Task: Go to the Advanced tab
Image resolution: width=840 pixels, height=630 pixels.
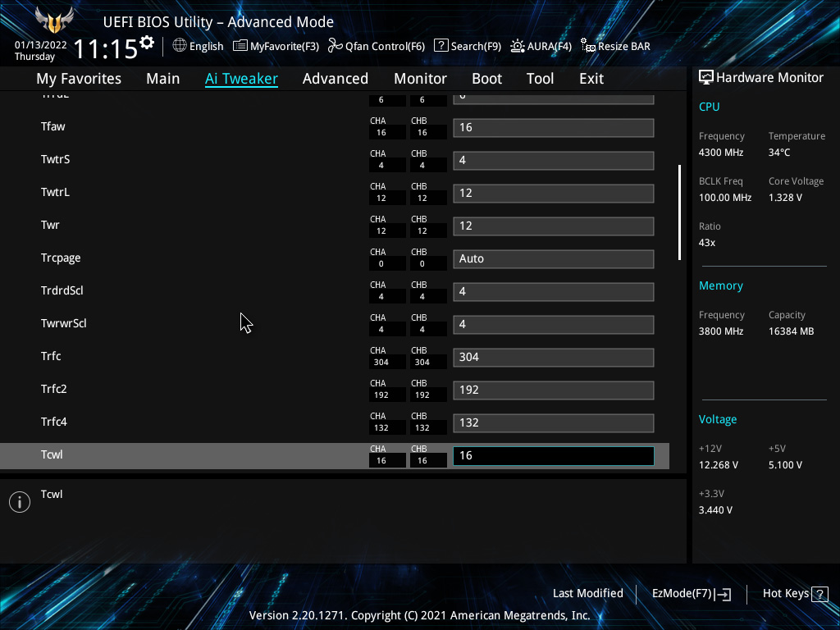Action: pos(336,79)
